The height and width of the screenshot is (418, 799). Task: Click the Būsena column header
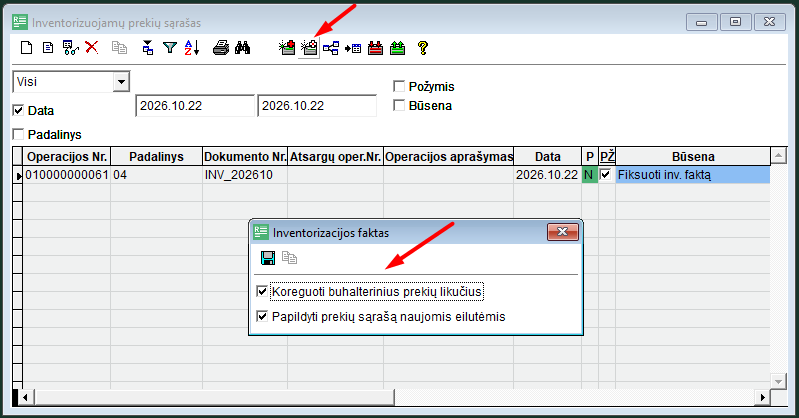693,156
